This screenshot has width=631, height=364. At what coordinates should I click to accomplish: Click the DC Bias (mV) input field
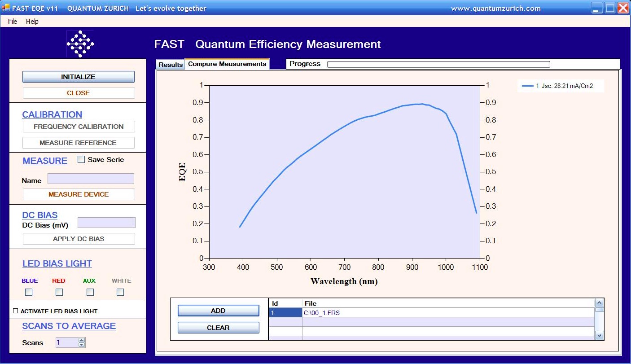click(x=106, y=223)
